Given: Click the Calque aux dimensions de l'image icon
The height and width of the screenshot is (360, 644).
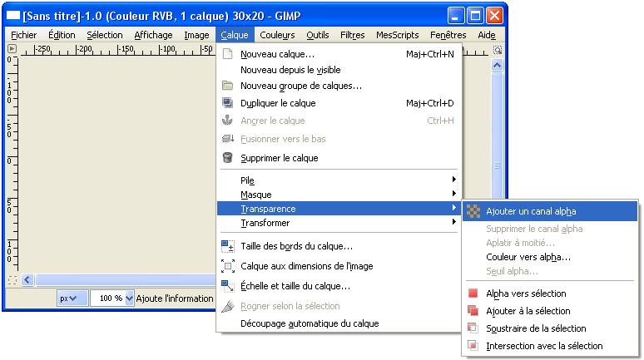Looking at the screenshot, I should click(228, 266).
